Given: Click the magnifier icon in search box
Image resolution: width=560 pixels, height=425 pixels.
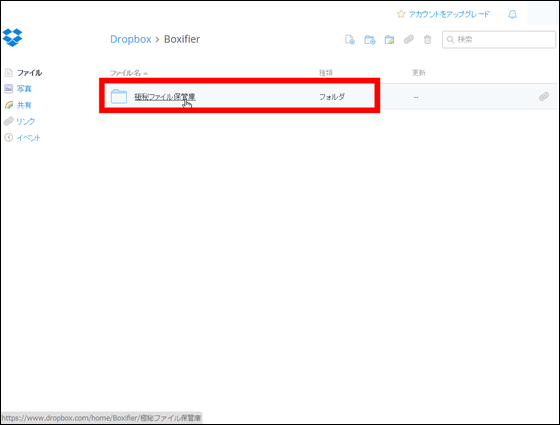Looking at the screenshot, I should (x=450, y=39).
